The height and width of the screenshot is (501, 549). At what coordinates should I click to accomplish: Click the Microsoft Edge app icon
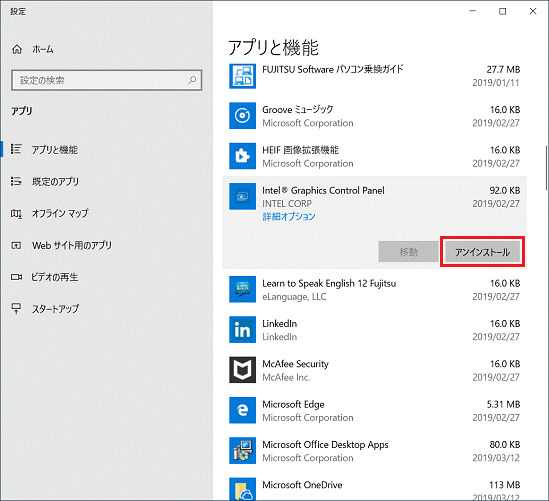242,410
